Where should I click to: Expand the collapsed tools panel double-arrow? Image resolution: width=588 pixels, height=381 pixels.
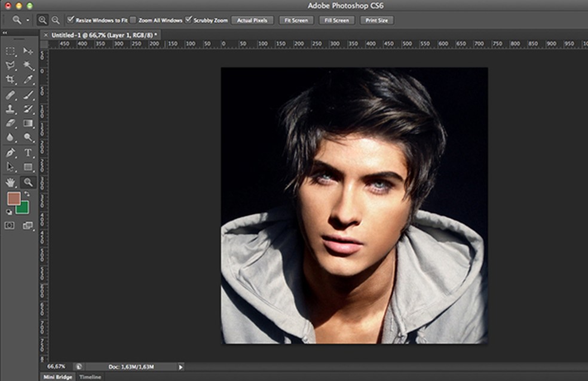[x=5, y=33]
